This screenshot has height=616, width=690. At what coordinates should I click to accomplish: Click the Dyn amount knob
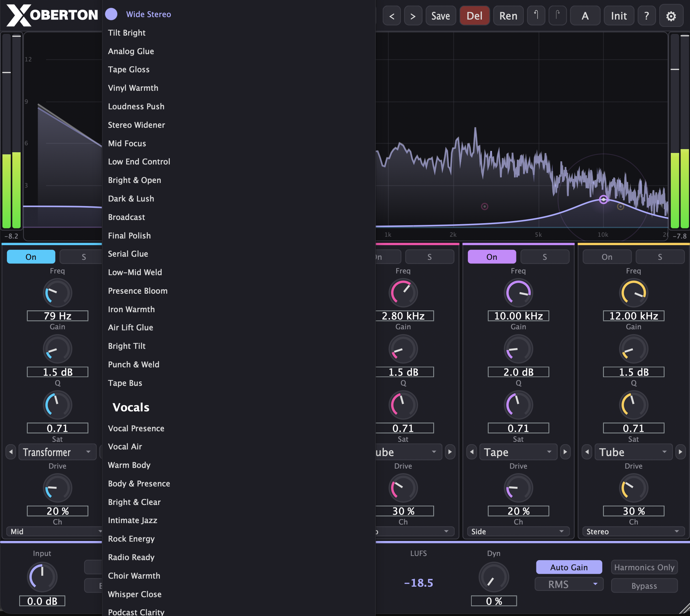[x=494, y=577]
